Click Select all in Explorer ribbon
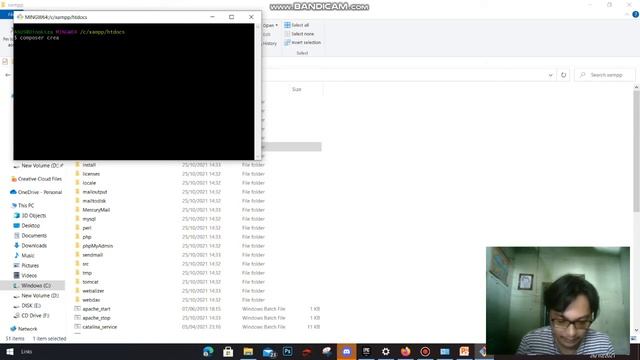640x360 pixels. (297, 25)
